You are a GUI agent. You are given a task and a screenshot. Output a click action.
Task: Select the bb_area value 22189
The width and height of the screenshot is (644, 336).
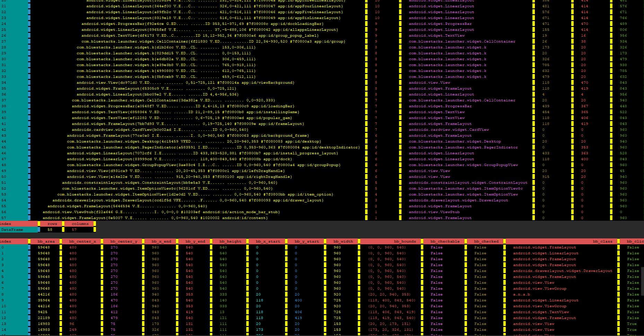(44, 318)
